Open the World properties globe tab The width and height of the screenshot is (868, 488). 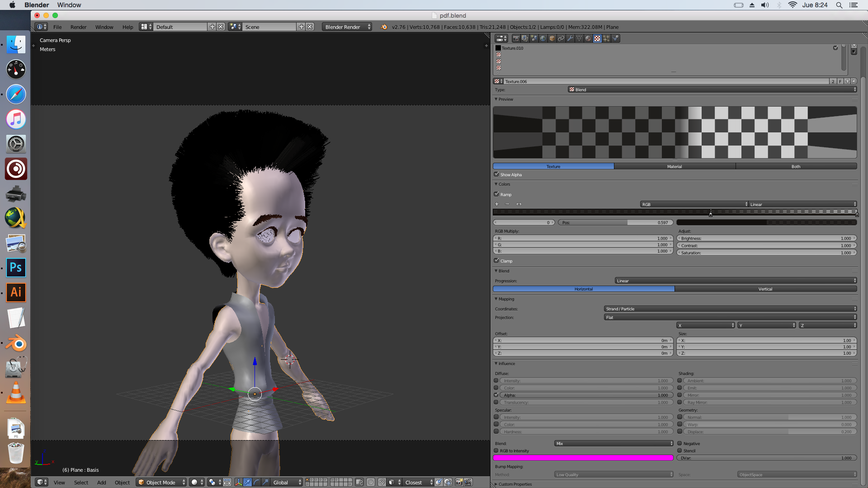[543, 38]
